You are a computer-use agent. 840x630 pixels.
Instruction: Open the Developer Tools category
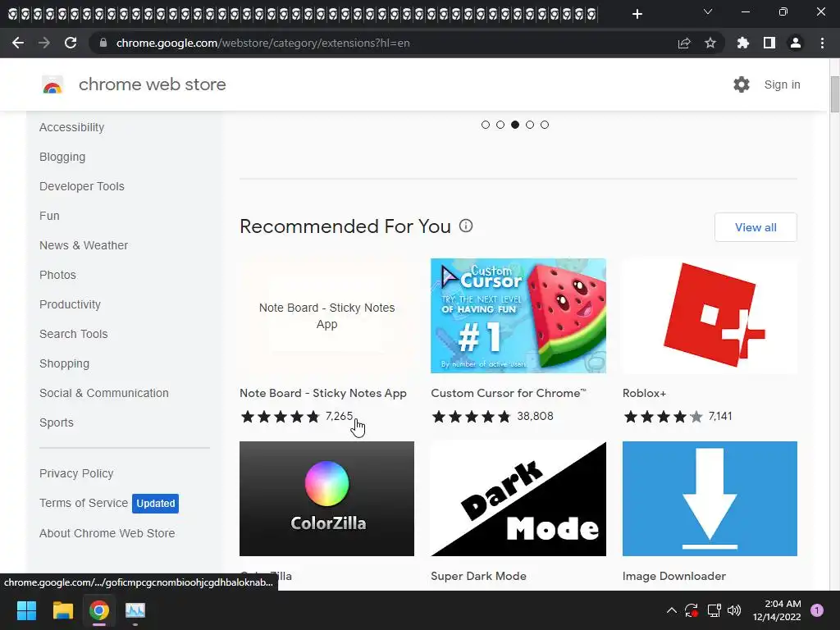[82, 186]
